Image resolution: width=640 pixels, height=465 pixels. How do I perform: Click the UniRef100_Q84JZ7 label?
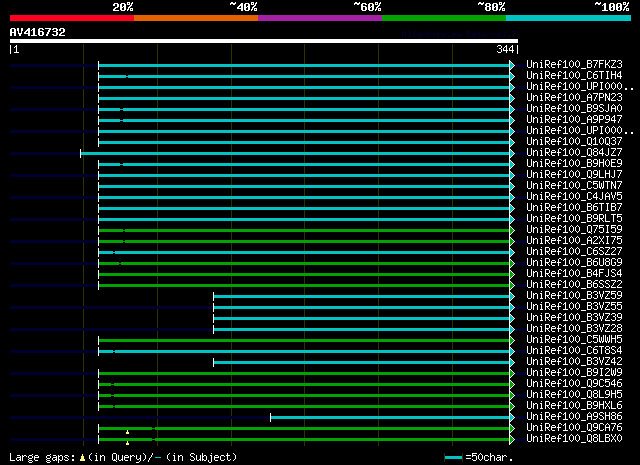[x=574, y=153]
